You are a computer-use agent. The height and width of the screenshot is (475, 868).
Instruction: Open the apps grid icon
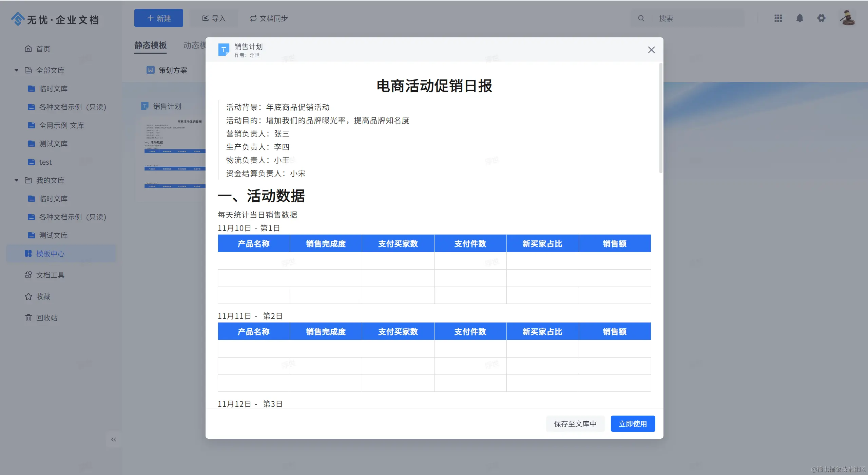(x=778, y=18)
